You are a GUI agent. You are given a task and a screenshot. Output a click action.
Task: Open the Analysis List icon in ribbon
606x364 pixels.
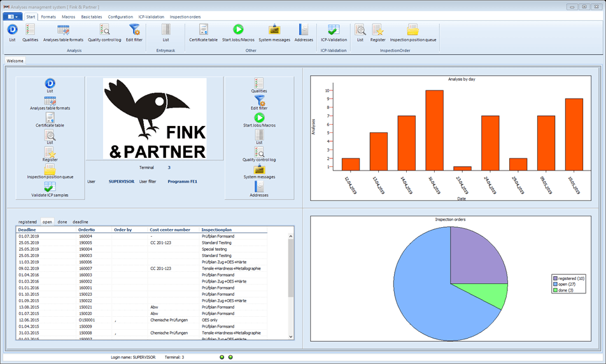pyautogui.click(x=12, y=33)
